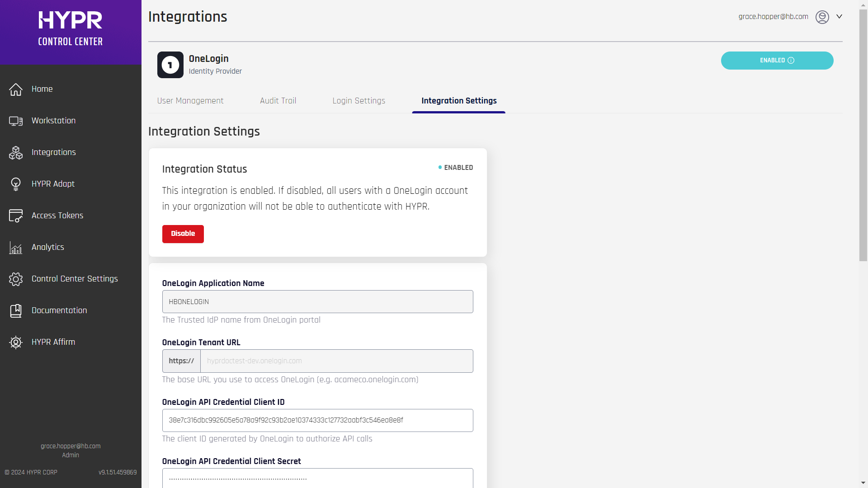This screenshot has height=488, width=868.
Task: Click the vertical page scrollbar thumb
Action: 863,135
